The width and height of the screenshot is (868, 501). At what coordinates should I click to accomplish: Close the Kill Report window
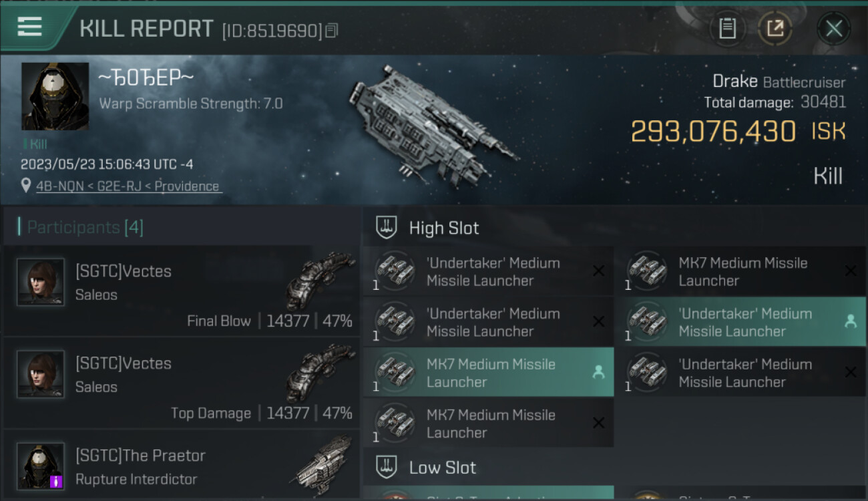(833, 29)
